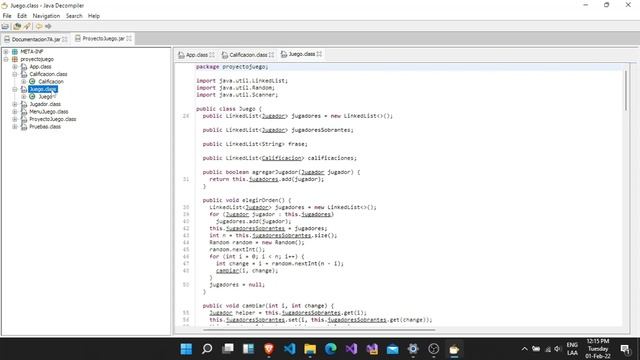
Task: Click the Calificacion.class file icon
Action: (24, 74)
